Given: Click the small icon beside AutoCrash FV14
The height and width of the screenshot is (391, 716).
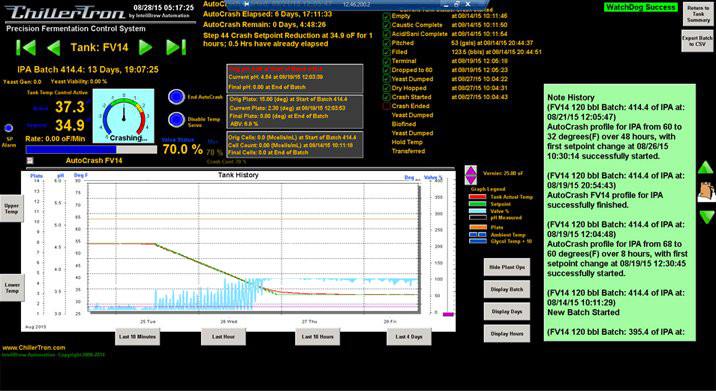Looking at the screenshot, I should (30, 160).
